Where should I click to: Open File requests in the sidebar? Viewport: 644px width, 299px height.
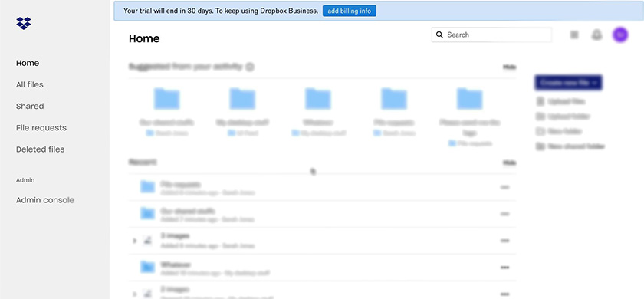click(x=41, y=128)
